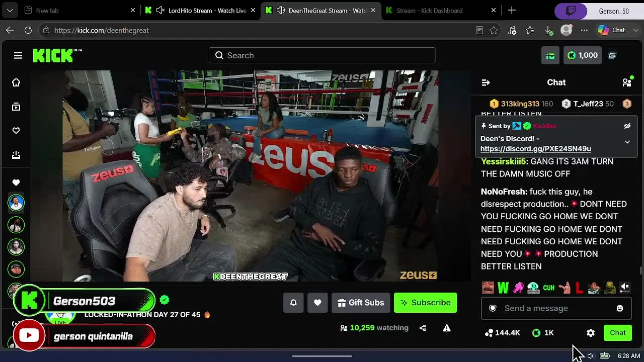Click the username Yessirskiii5 in chat

point(503,161)
